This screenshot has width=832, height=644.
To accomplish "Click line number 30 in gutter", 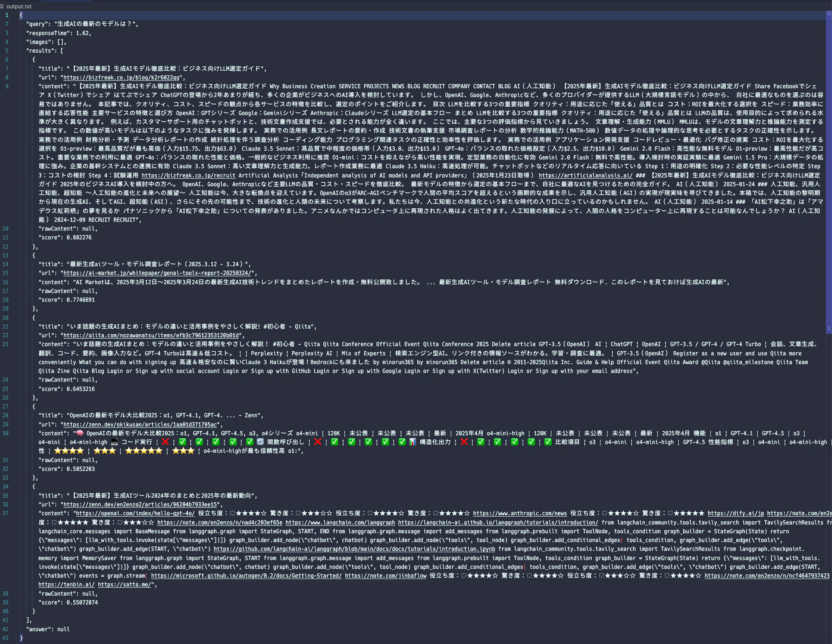I will [5, 434].
